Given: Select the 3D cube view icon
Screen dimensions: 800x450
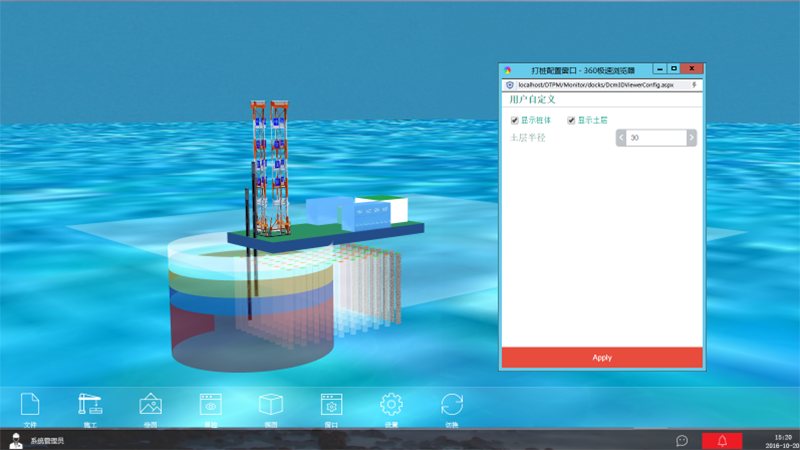Looking at the screenshot, I should [x=271, y=404].
